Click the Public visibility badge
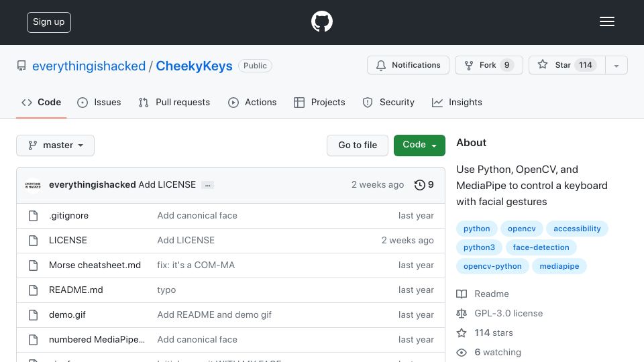The width and height of the screenshot is (644, 362). (x=255, y=66)
